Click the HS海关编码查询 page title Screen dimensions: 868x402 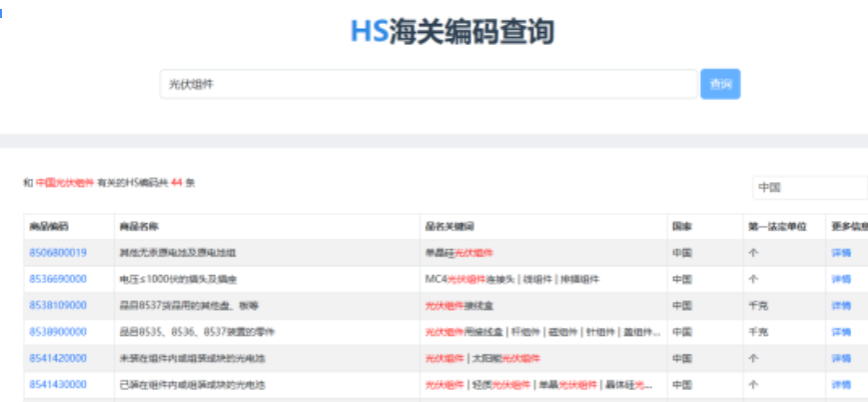pos(451,31)
